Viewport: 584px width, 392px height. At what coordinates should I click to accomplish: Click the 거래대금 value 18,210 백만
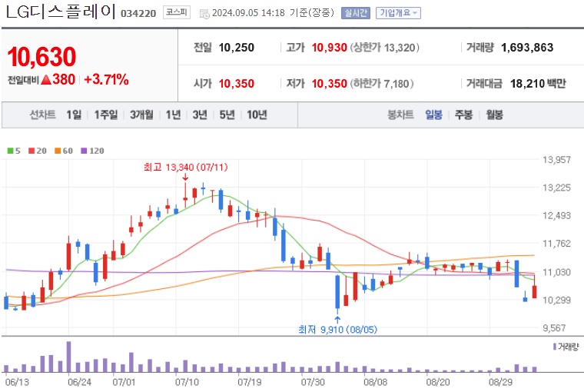(x=538, y=84)
